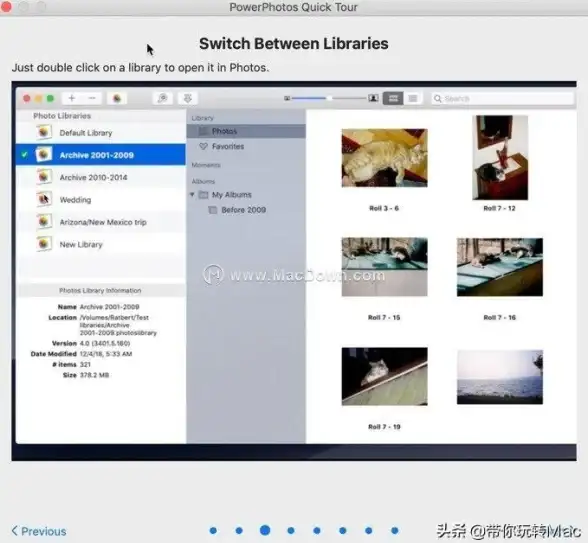The height and width of the screenshot is (543, 588).
Task: Click the large thumbnail size icon
Action: tap(373, 98)
